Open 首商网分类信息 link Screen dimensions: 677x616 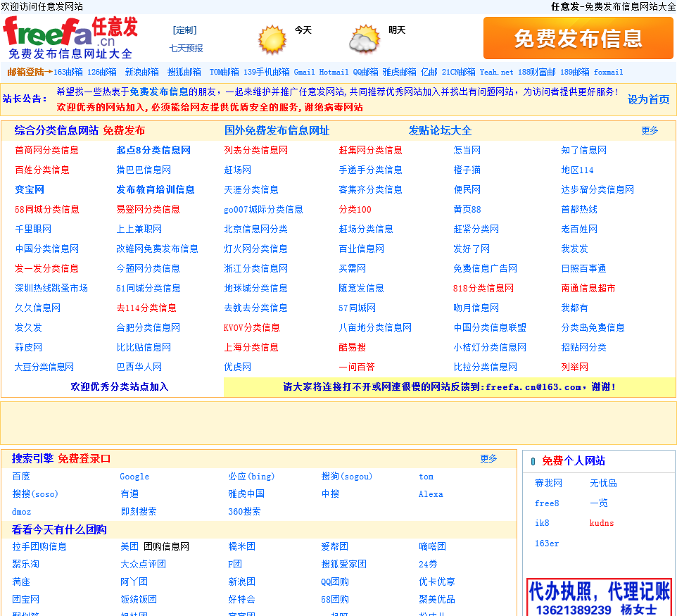(x=47, y=151)
